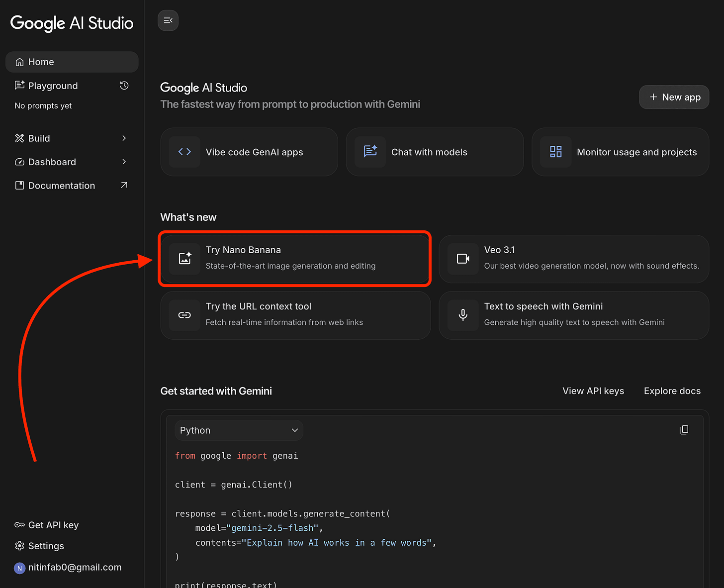
Task: Click the Playground sparkle-chat icon
Action: coord(20,86)
